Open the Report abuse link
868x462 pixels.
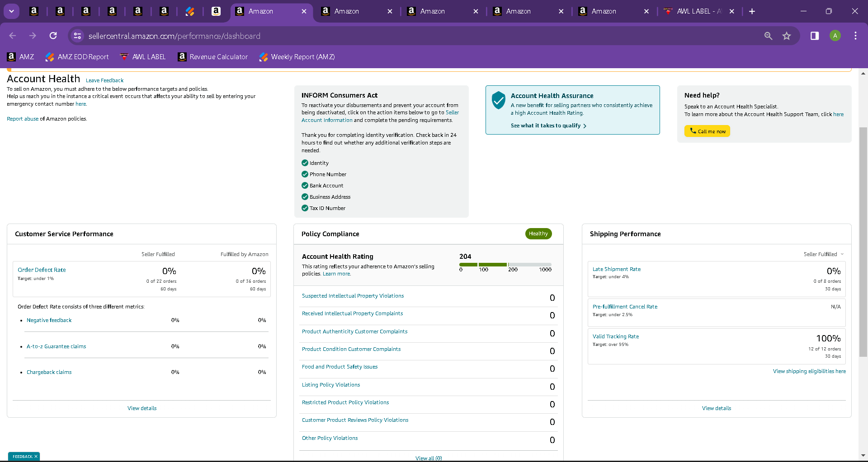[23, 119]
